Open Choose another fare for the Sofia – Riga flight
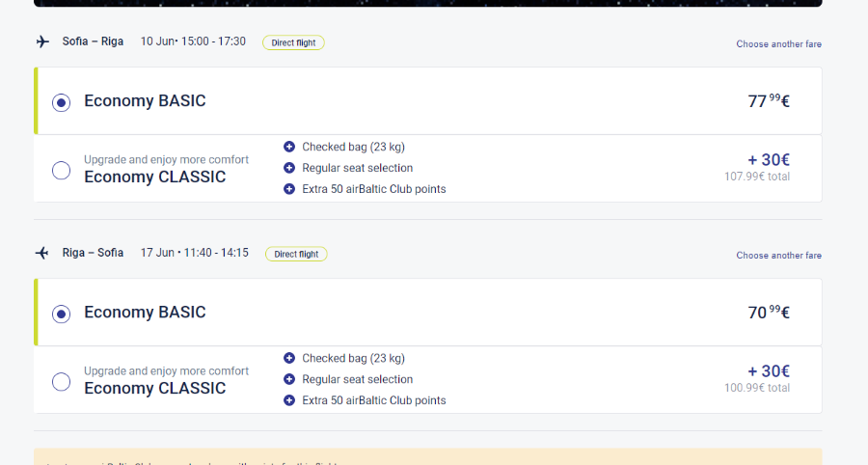Screen dimensions: 868x465 (x=779, y=44)
